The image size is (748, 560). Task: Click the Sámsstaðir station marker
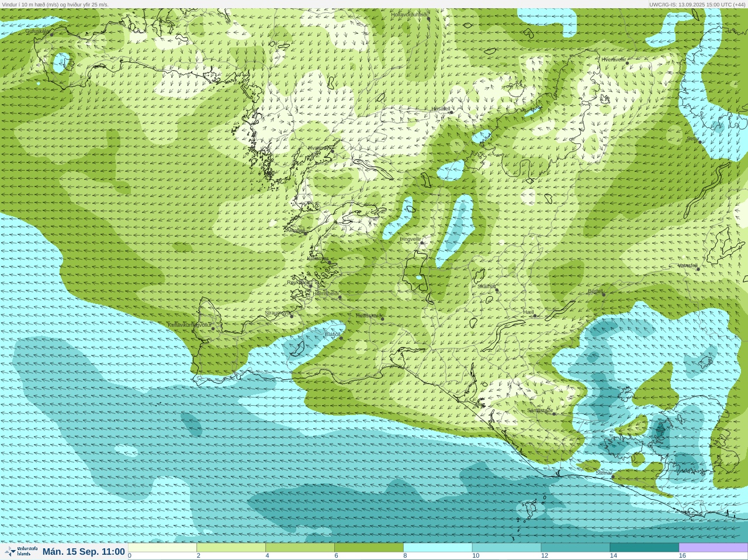click(x=554, y=413)
